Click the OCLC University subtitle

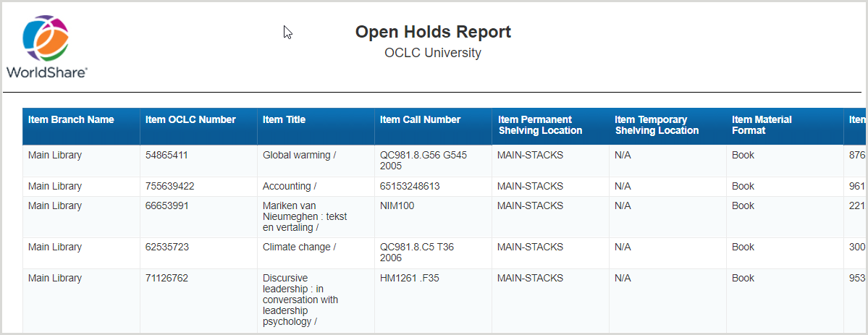(433, 53)
